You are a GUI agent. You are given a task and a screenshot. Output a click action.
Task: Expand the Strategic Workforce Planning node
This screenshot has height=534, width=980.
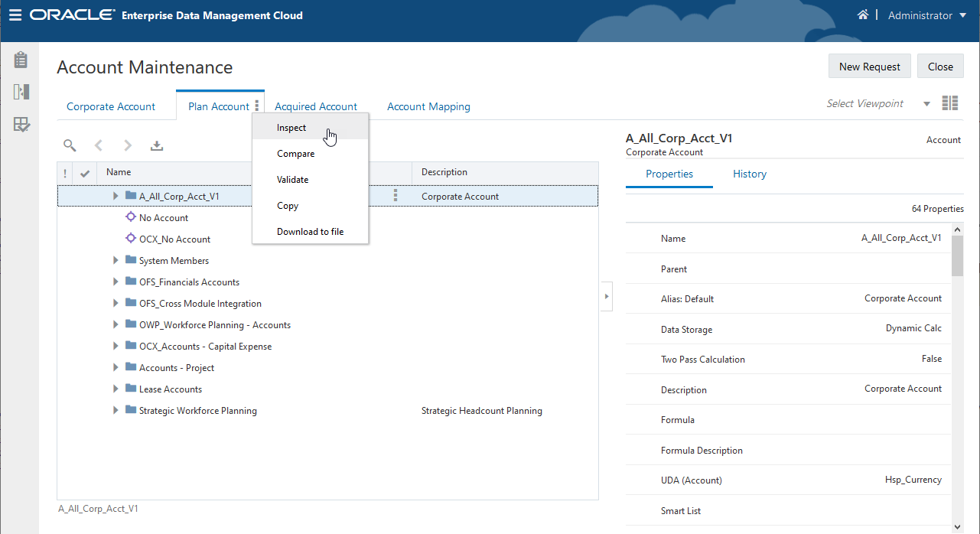115,410
